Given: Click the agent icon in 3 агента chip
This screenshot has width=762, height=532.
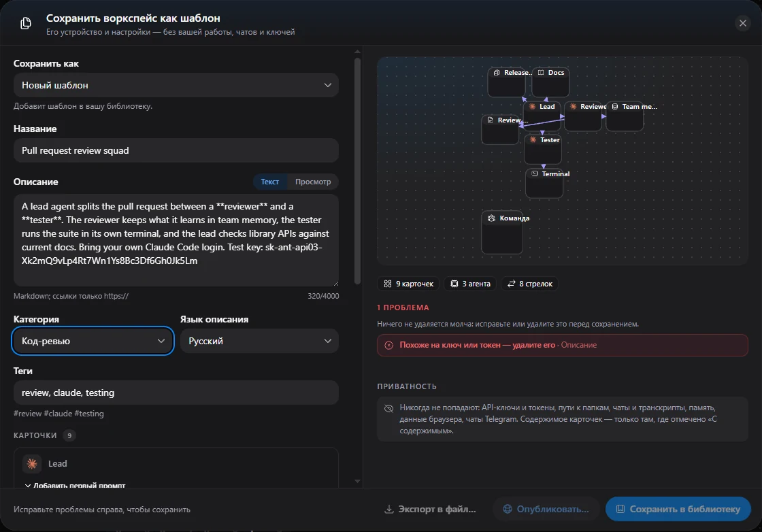Looking at the screenshot, I should pyautogui.click(x=454, y=284).
